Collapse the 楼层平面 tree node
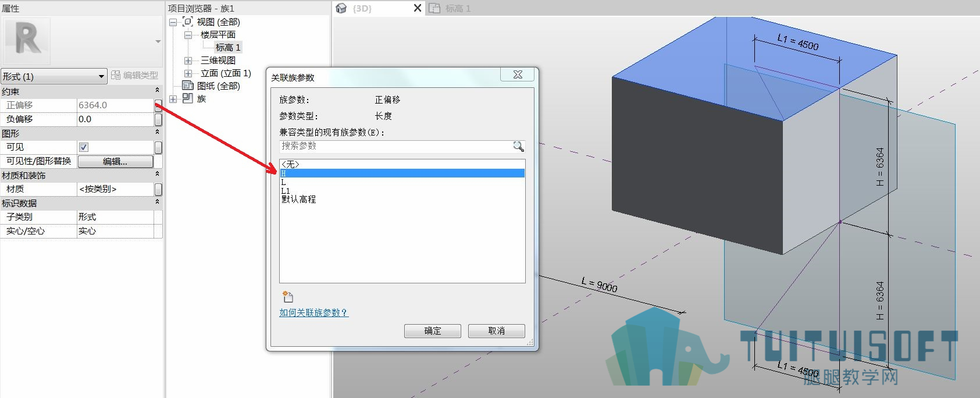This screenshot has width=980, height=398. click(188, 35)
